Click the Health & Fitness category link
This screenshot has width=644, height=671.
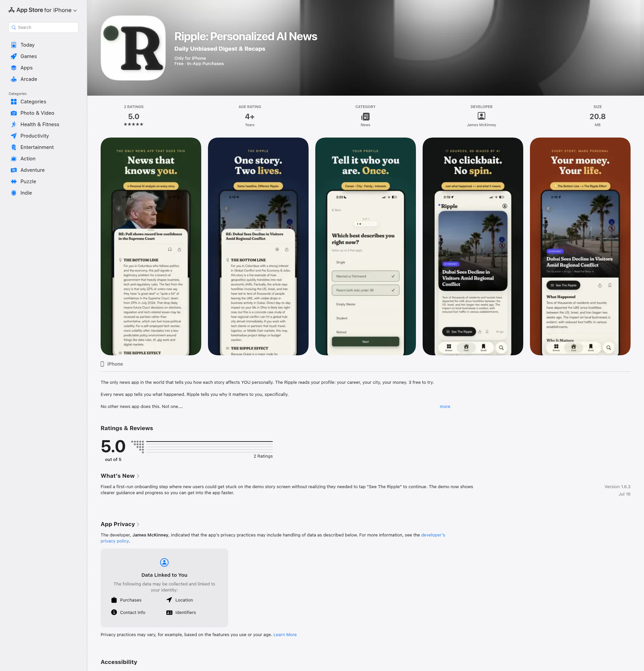pos(40,124)
